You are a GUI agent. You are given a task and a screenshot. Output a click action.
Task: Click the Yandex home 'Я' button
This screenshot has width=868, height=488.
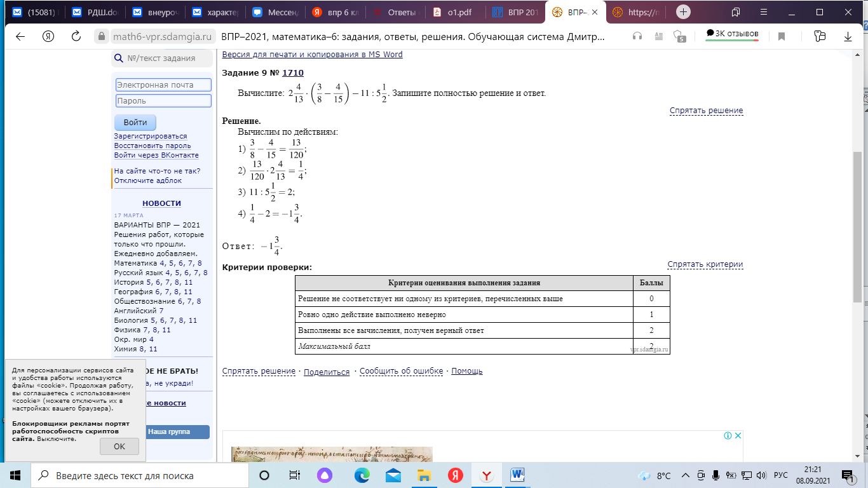[48, 36]
